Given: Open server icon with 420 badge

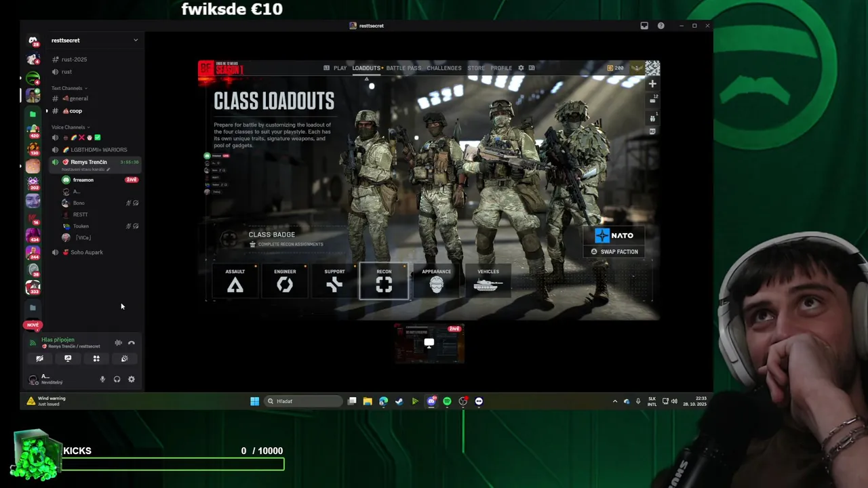Looking at the screenshot, I should 33,130.
